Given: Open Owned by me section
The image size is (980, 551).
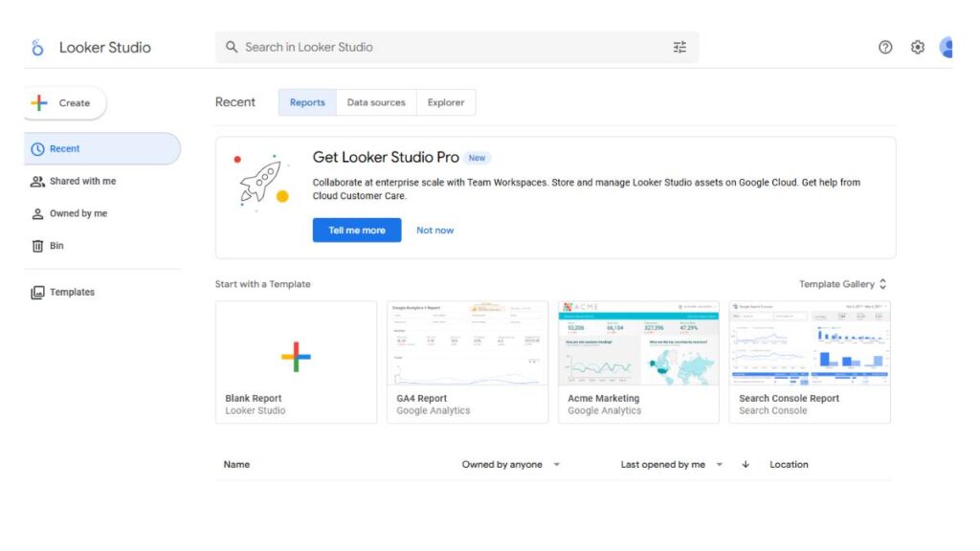Looking at the screenshot, I should click(x=78, y=213).
